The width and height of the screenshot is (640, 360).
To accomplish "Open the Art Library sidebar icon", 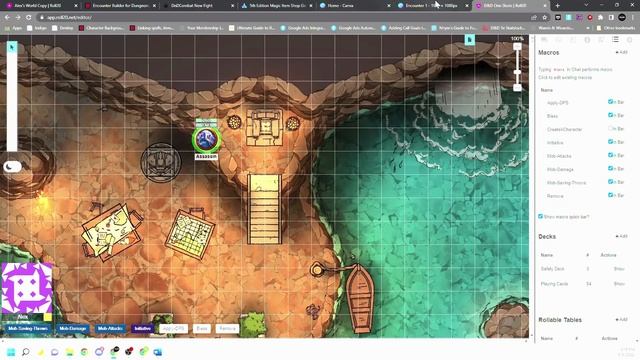I will coord(558,40).
